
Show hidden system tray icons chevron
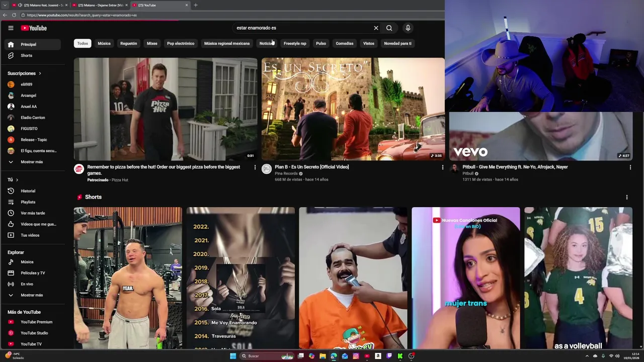tap(587, 356)
